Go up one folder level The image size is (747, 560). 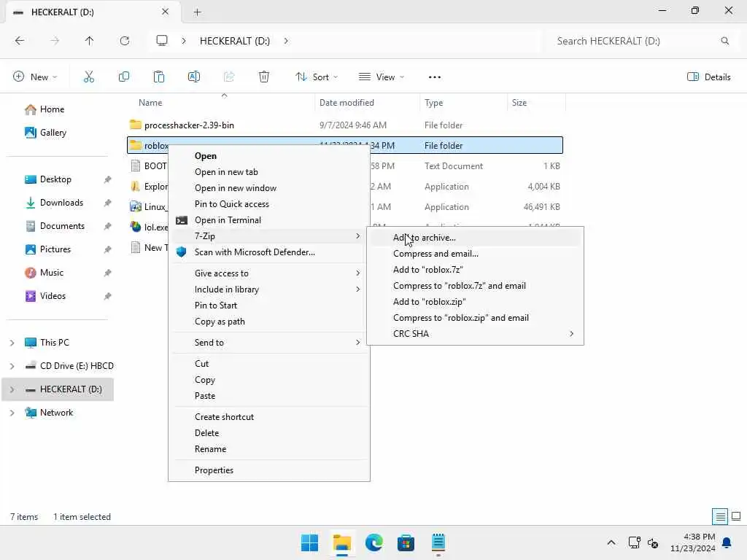click(x=89, y=41)
